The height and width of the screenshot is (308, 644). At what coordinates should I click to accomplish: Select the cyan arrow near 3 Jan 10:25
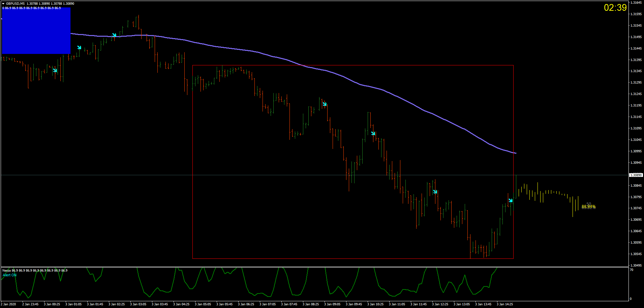[373, 133]
